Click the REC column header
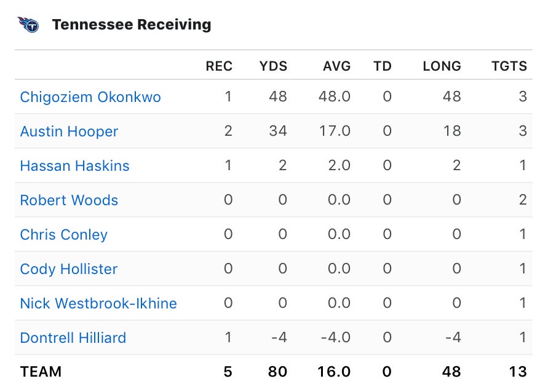 219,66
